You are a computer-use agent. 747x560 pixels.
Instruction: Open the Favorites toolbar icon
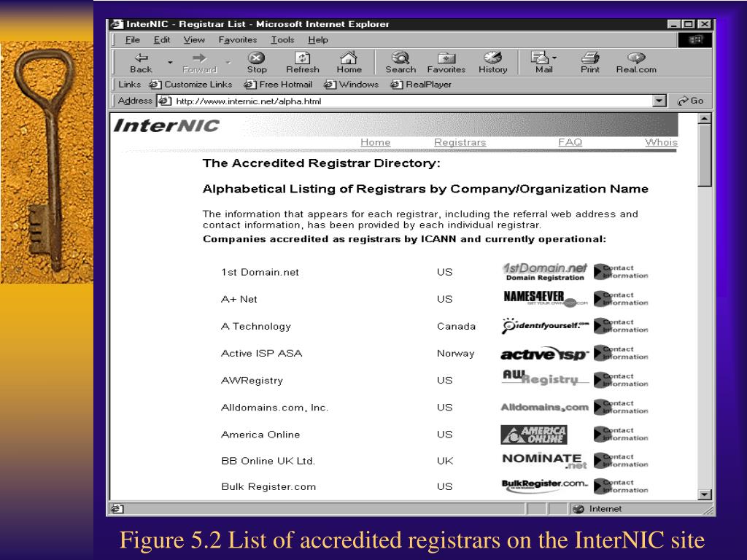[x=446, y=63]
